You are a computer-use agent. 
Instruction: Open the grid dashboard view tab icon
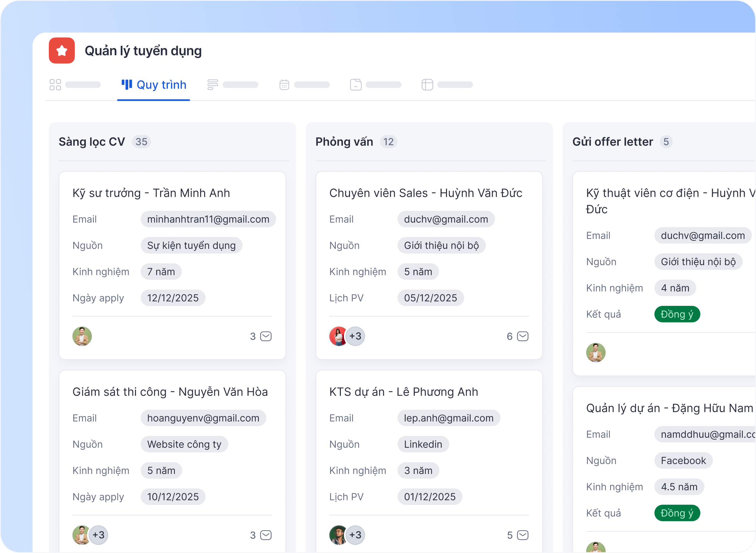click(x=55, y=85)
